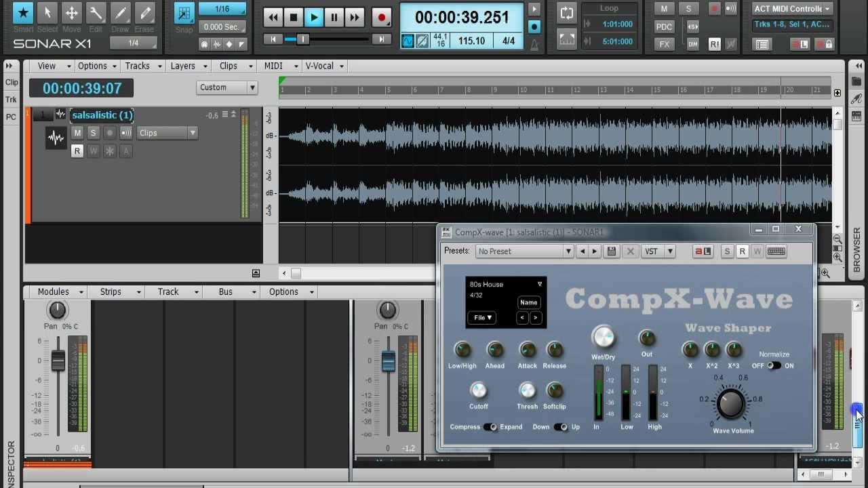Click the PDC override button
Image resolution: width=868 pixels, height=488 pixels.
coord(664,27)
